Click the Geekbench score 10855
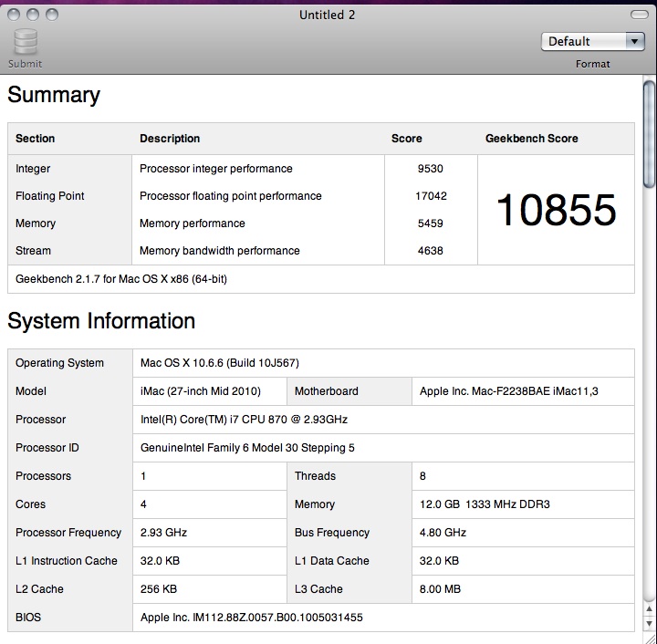Image resolution: width=657 pixels, height=644 pixels. point(556,210)
